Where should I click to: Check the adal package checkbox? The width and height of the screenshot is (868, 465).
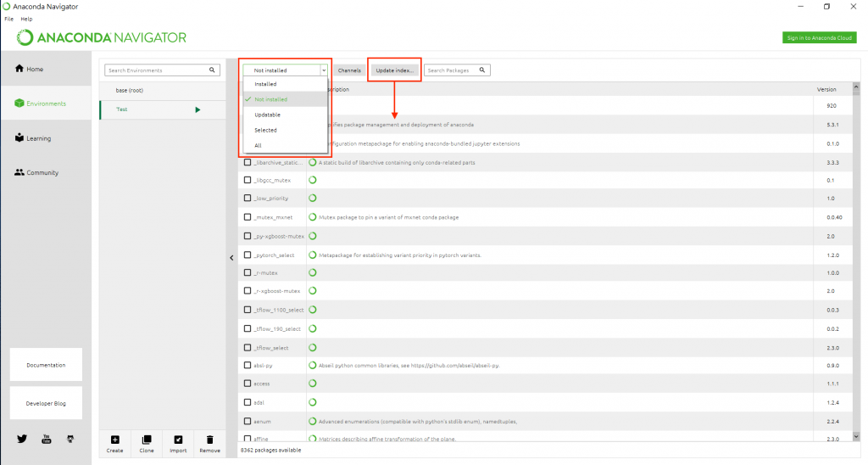coord(248,402)
